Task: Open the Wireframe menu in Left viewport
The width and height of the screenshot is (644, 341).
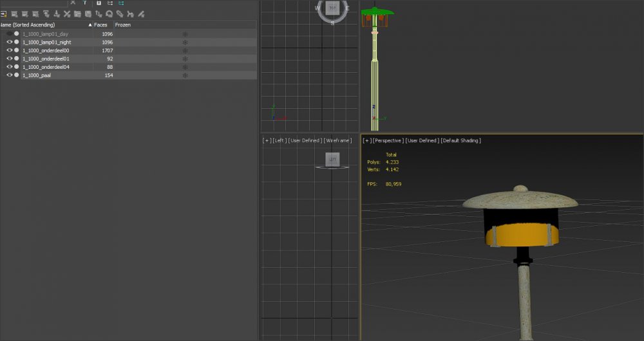Action: (338, 140)
